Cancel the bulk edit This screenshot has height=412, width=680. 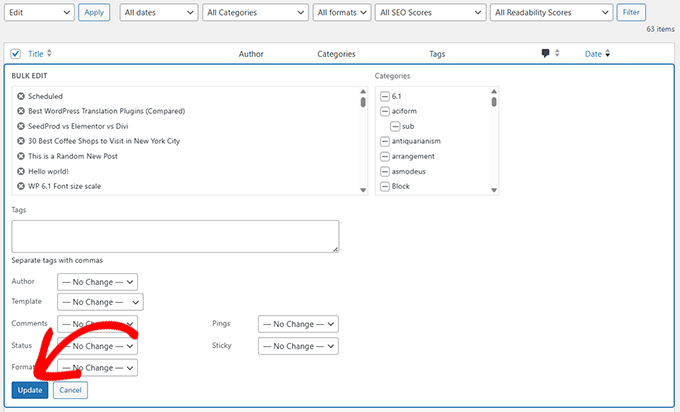(x=70, y=390)
